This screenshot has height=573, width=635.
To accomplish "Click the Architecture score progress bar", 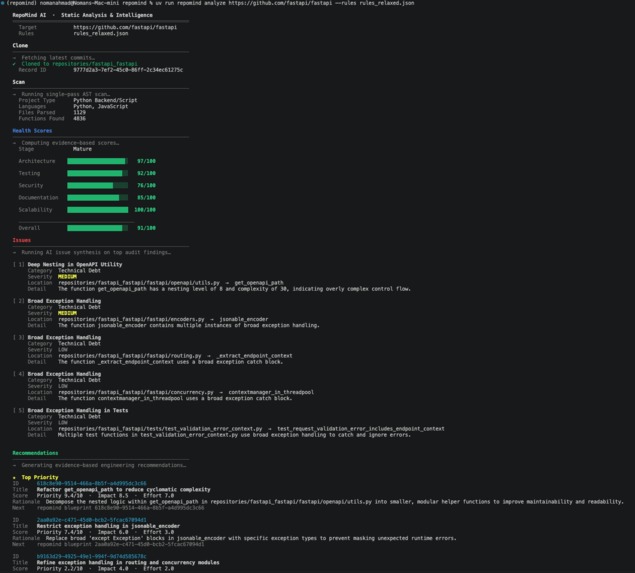I will click(98, 161).
